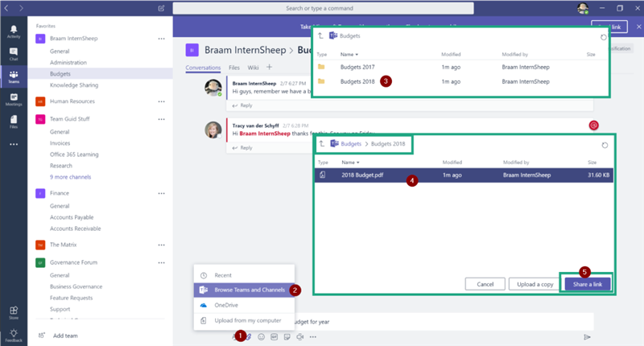Go back with the title bar back arrow

6,8
